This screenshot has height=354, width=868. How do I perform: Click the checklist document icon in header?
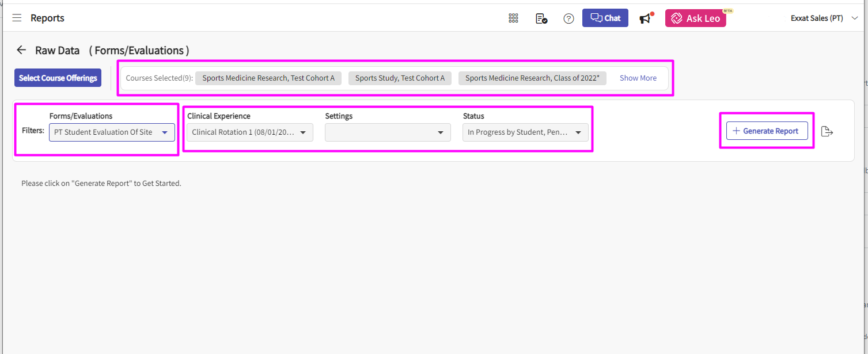point(541,18)
